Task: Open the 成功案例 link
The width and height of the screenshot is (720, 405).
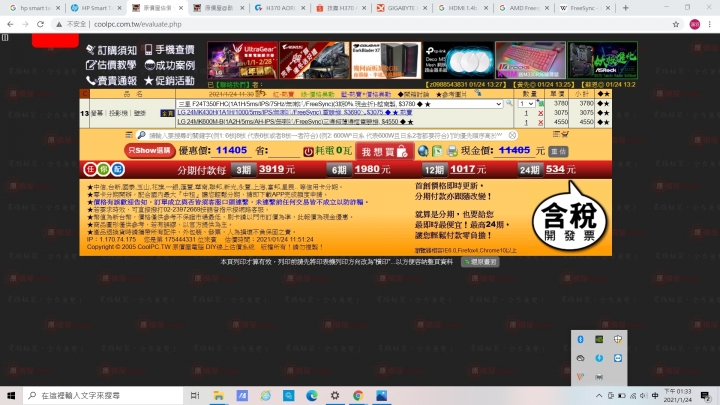Action: 169,65
